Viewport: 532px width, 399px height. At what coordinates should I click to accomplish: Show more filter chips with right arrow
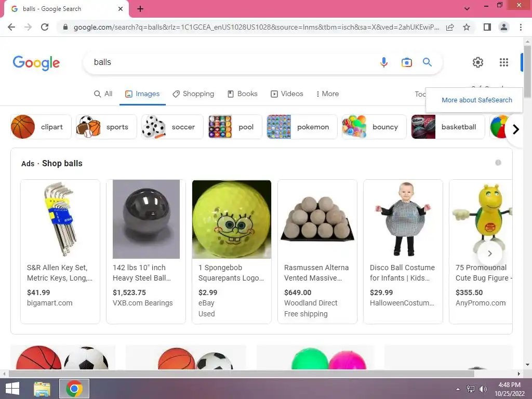(x=516, y=129)
